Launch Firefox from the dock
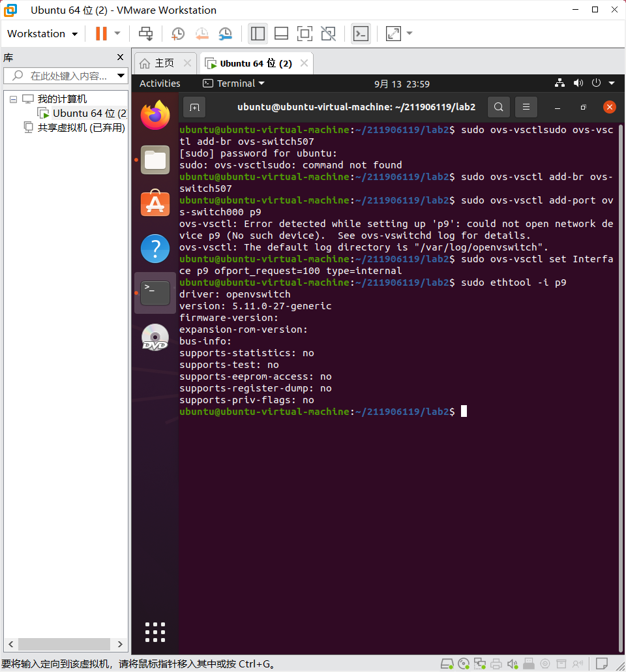The width and height of the screenshot is (626, 672). (155, 115)
